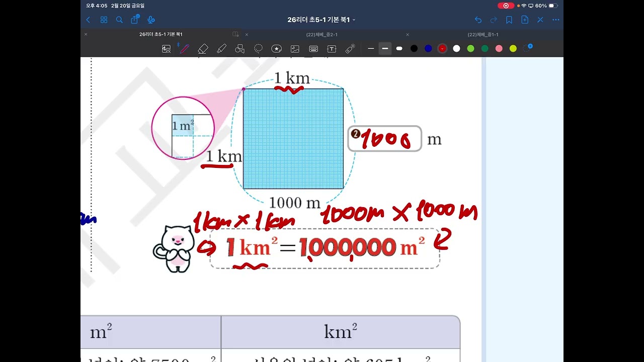Open the more options ellipsis menu
The width and height of the screenshot is (644, 362).
555,20
